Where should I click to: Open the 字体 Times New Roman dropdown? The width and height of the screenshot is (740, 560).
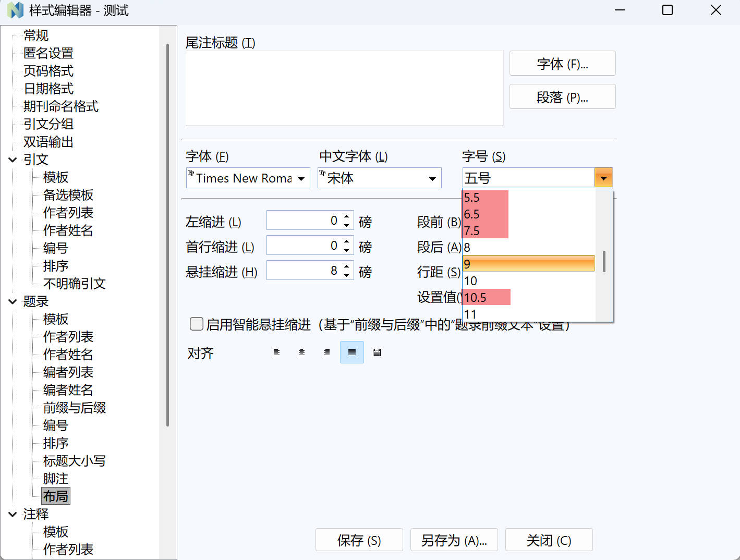(301, 179)
